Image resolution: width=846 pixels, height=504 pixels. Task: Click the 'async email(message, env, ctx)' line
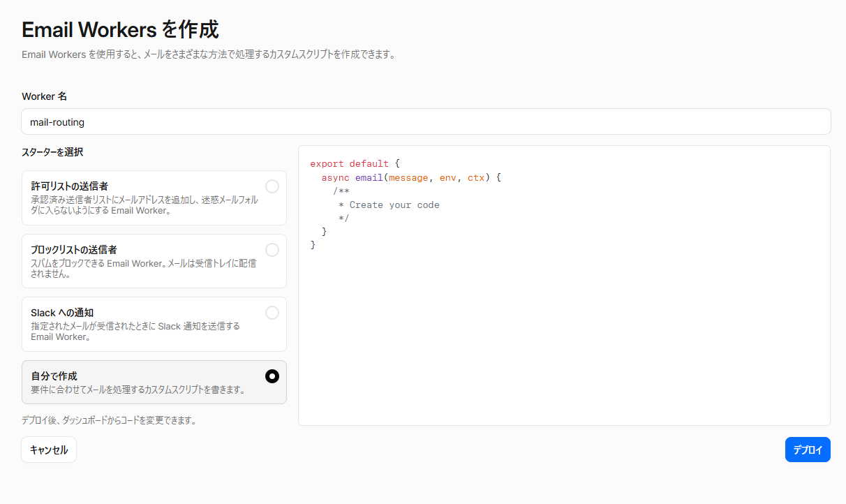pos(411,178)
